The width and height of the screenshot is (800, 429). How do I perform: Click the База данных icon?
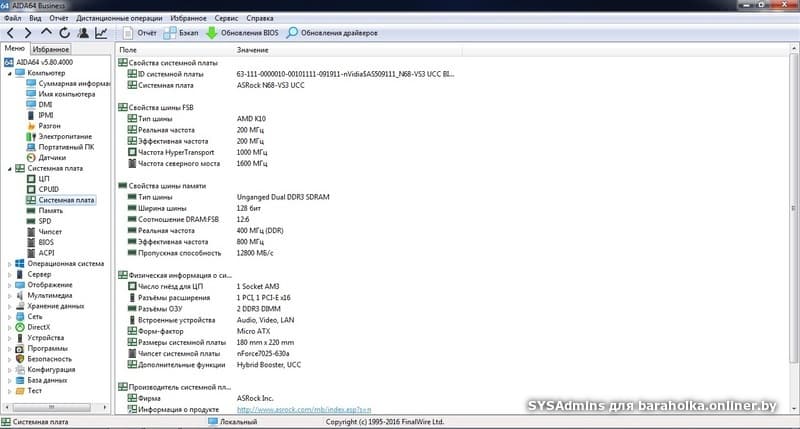coord(20,381)
